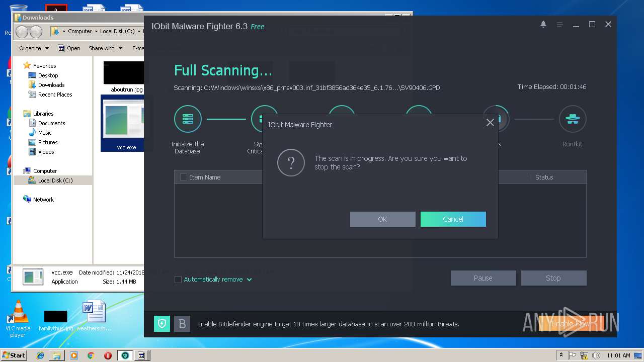Click the Enable Now Bitdefender button

pos(571,324)
